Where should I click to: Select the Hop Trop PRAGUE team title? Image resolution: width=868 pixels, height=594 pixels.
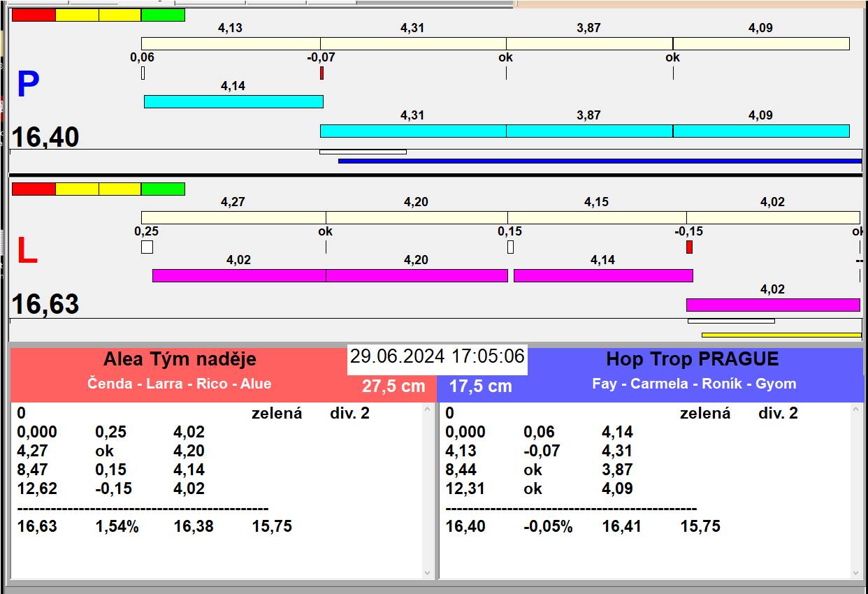tap(693, 359)
